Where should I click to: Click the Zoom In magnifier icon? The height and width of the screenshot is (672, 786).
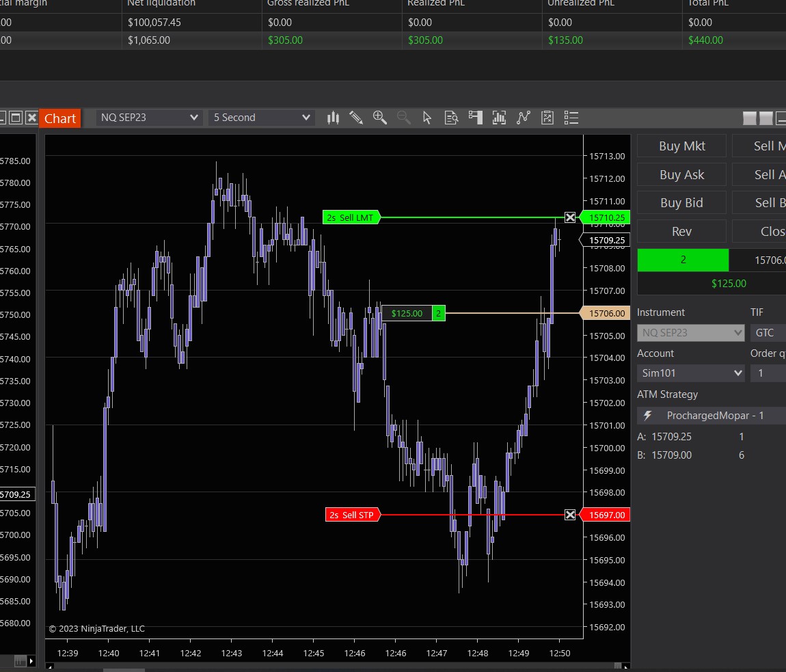[380, 118]
